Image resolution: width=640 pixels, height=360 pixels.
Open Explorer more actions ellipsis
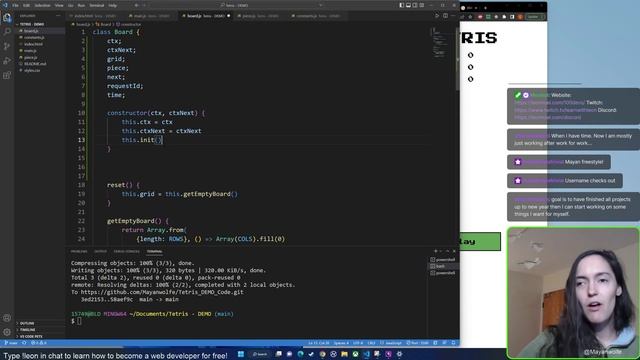(x=58, y=16)
